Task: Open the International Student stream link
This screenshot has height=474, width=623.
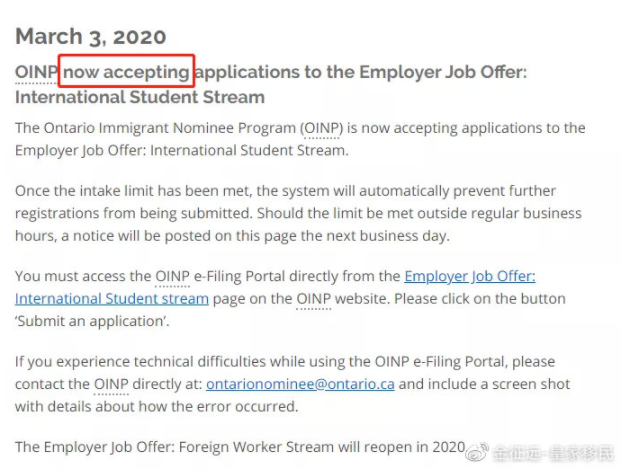Action: 112,299
